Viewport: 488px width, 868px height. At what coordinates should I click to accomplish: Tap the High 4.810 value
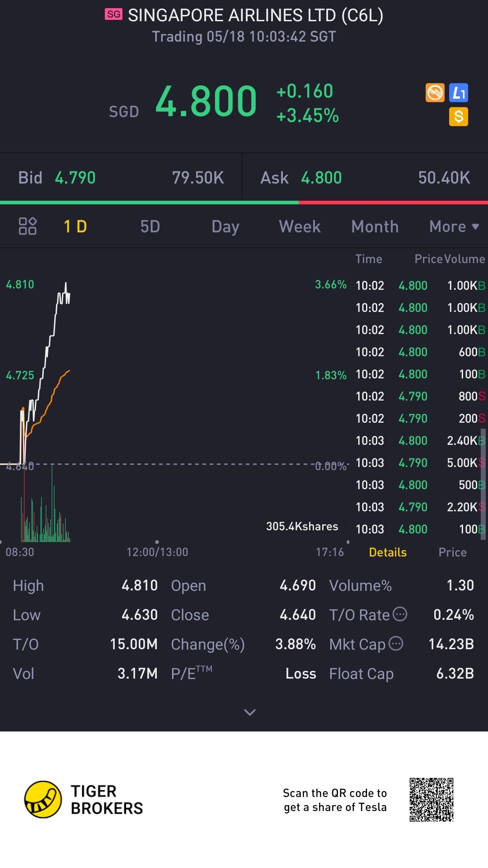[140, 585]
